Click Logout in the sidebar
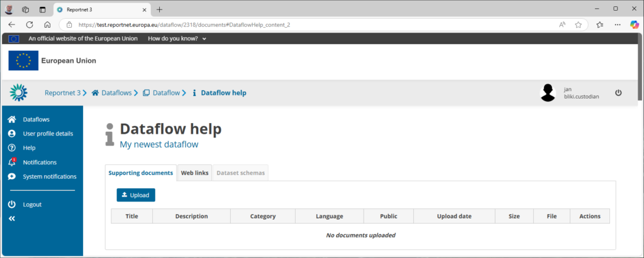Screen dimensions: 644x258 (32, 205)
